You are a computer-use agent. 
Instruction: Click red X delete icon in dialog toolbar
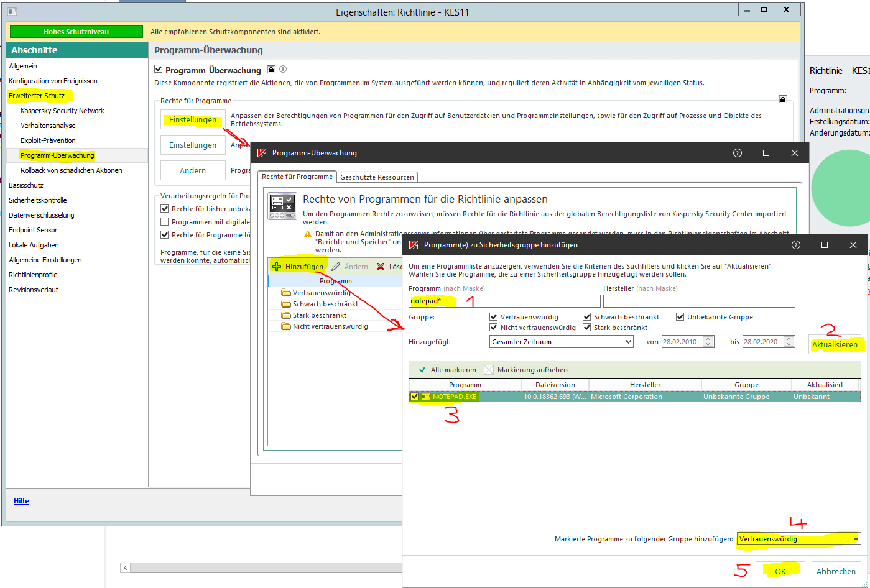click(x=381, y=267)
